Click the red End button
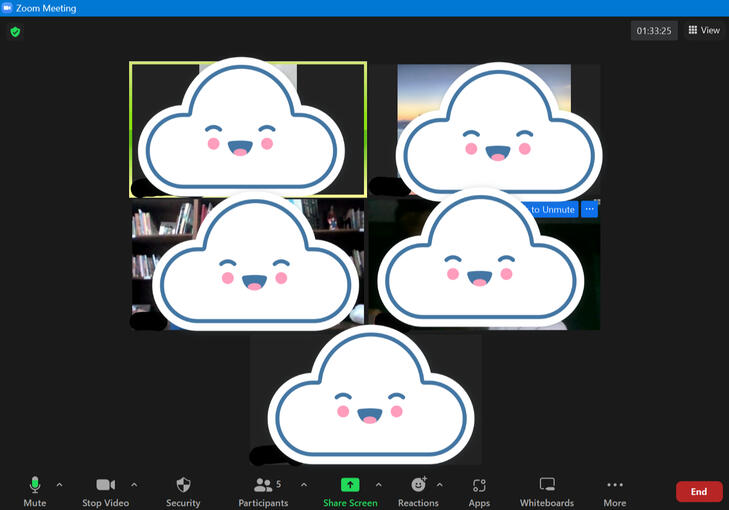Viewport: 729px width, 510px height. [x=699, y=491]
